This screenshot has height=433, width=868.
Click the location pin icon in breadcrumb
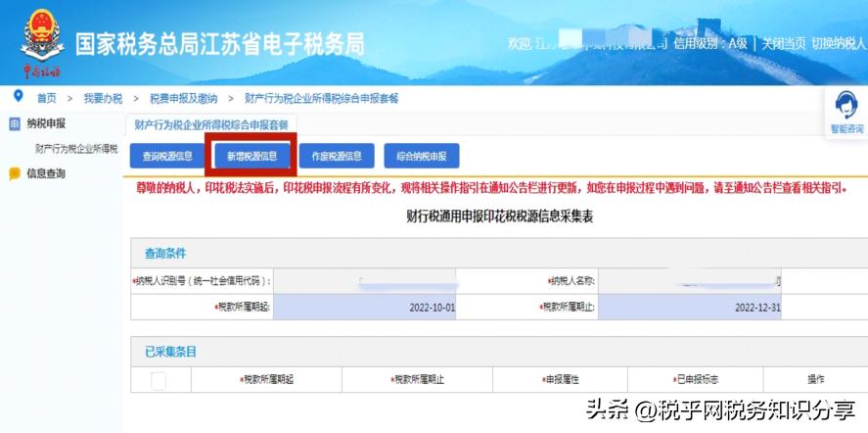click(x=19, y=96)
